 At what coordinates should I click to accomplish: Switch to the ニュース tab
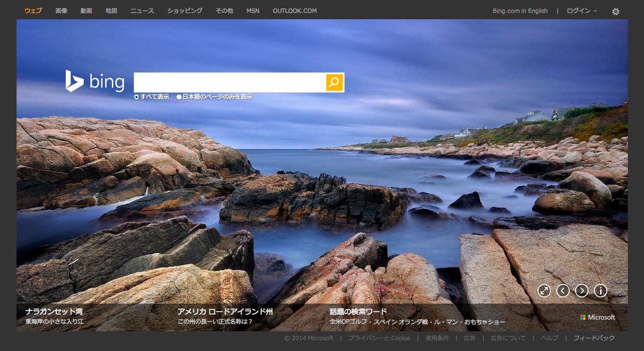point(142,11)
